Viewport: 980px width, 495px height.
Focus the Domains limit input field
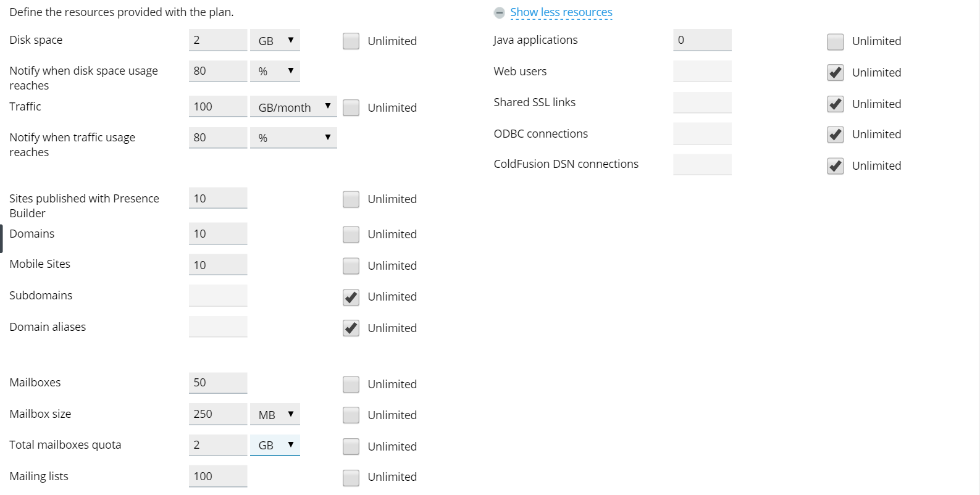click(218, 234)
